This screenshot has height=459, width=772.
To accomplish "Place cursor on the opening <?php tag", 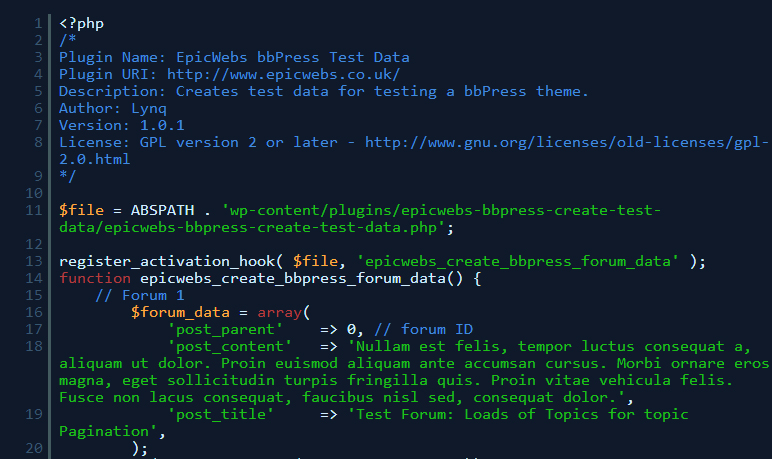I will click(x=81, y=22).
